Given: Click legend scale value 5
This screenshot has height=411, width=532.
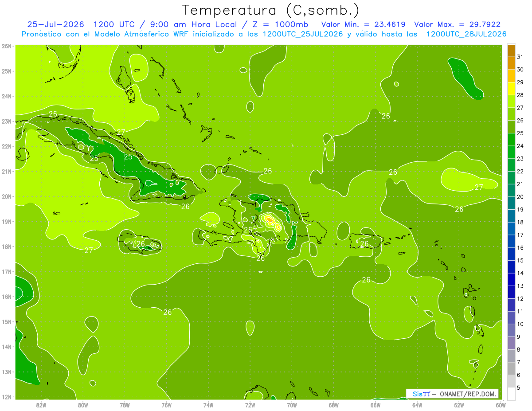Looking at the screenshot, I should (x=519, y=388).
